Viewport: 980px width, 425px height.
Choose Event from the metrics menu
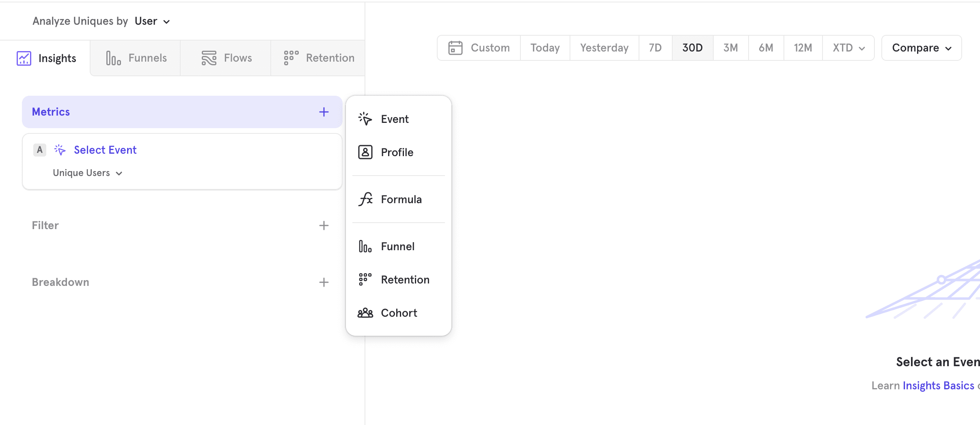click(x=395, y=119)
